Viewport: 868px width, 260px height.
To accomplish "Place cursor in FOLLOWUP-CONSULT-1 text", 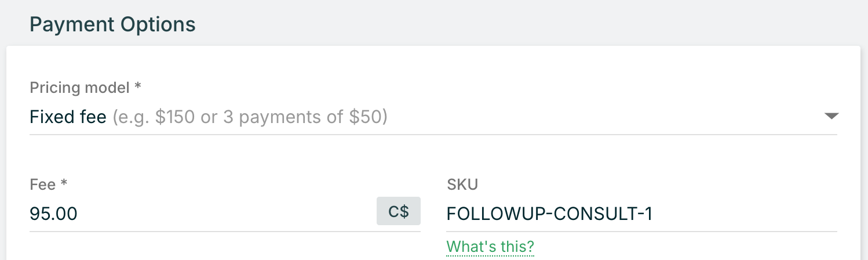I will click(549, 214).
